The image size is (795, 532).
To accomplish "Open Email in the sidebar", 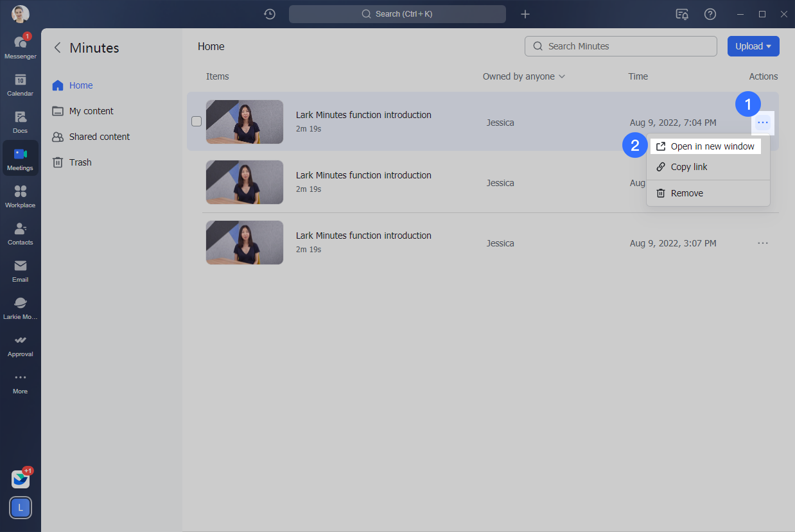I will point(20,270).
